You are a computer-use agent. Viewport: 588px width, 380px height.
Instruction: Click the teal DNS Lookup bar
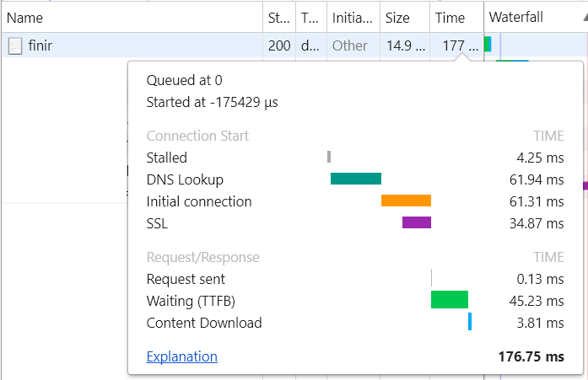coord(355,179)
